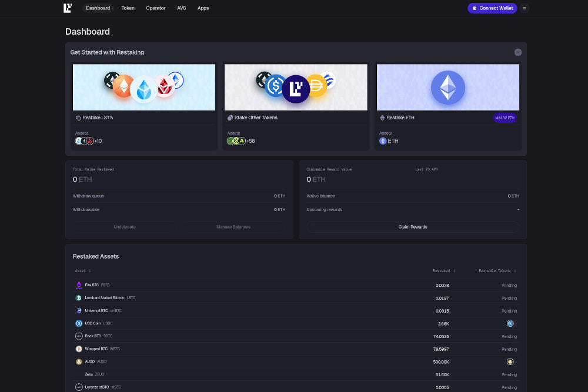Dismiss the Get Started with Restaking panel
Image resolution: width=588 pixels, height=392 pixels.
pyautogui.click(x=518, y=52)
